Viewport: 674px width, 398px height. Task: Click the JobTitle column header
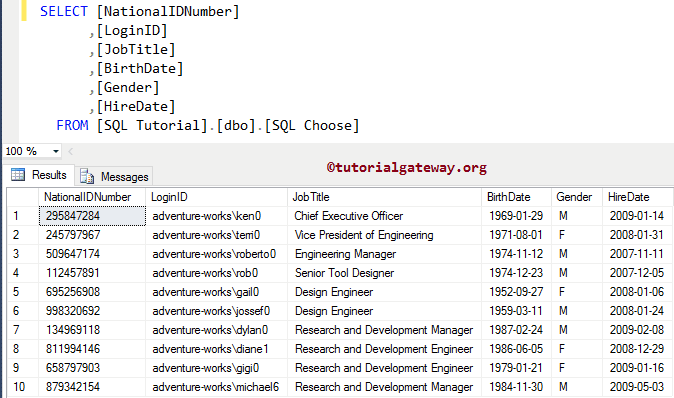tap(384, 197)
